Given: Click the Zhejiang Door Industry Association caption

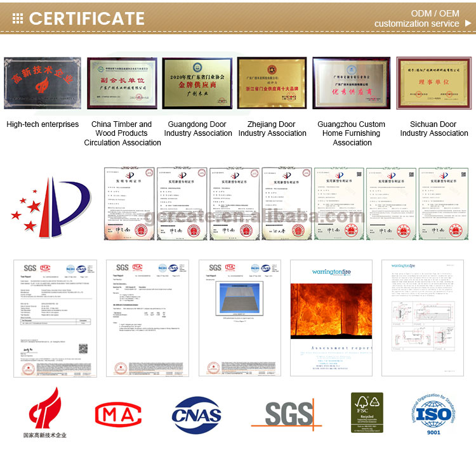Looking at the screenshot, I should (x=272, y=129).
